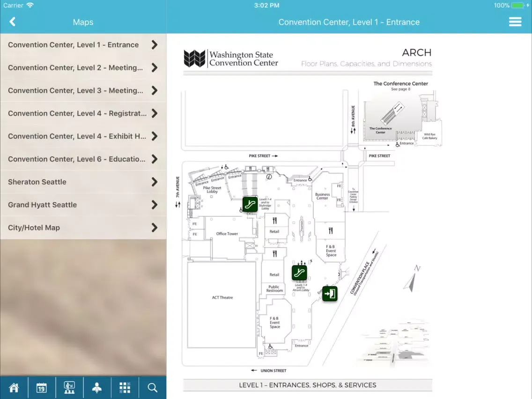Tap the battery indicator in status bar
532x399 pixels.
click(x=517, y=5)
